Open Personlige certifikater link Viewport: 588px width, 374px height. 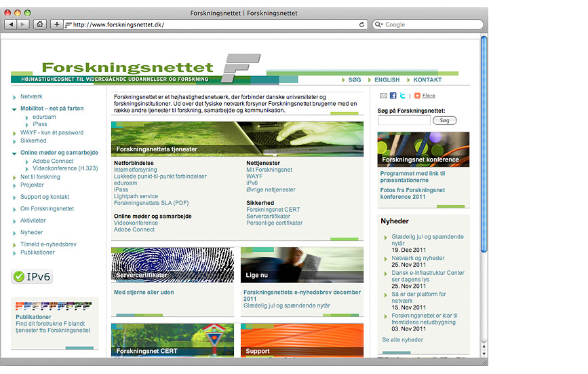click(275, 223)
